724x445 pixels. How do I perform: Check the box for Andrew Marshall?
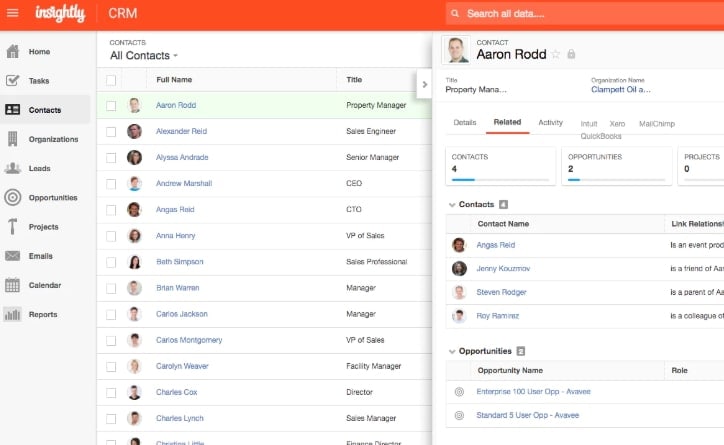pos(111,184)
